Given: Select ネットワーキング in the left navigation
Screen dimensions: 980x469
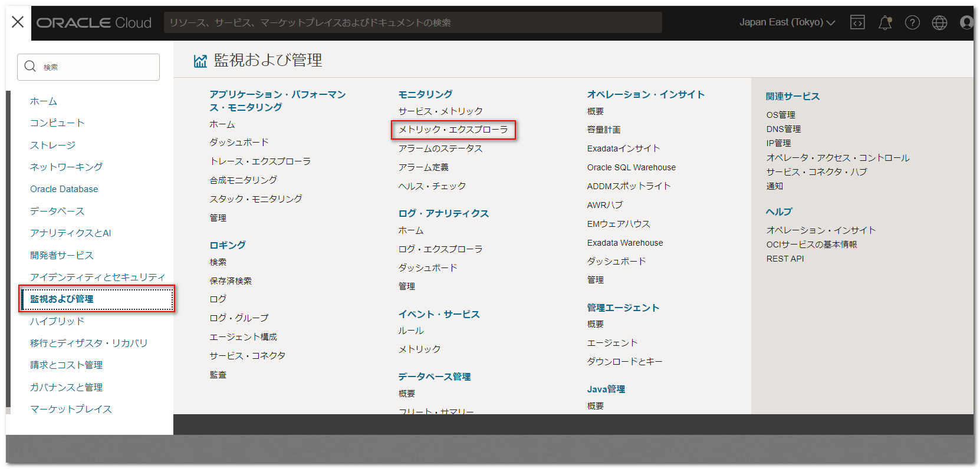Looking at the screenshot, I should (66, 167).
